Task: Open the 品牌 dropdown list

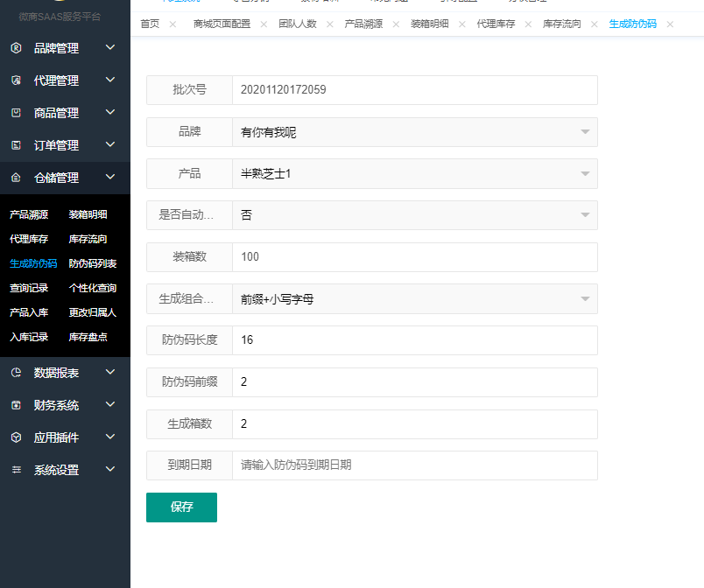Action: click(x=414, y=132)
